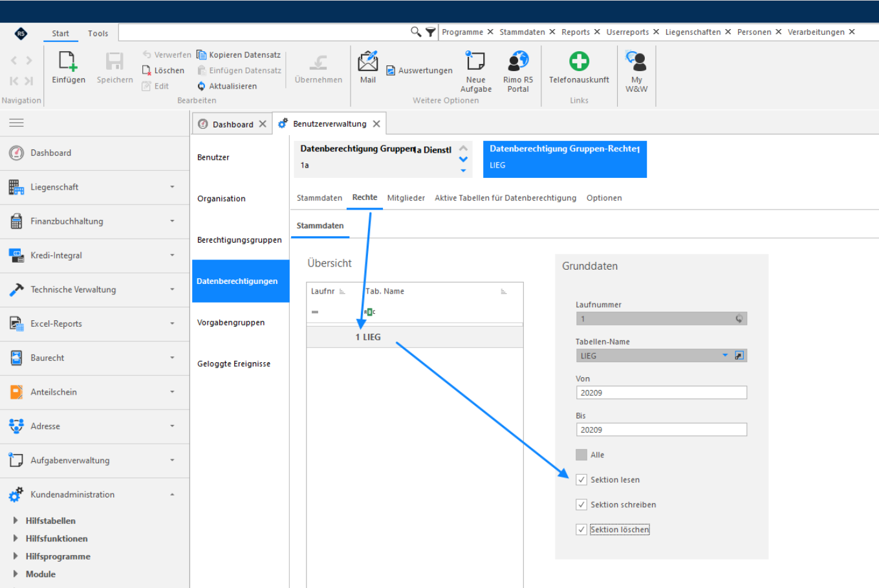
Task: Expand the Module tree node
Action: pos(16,574)
